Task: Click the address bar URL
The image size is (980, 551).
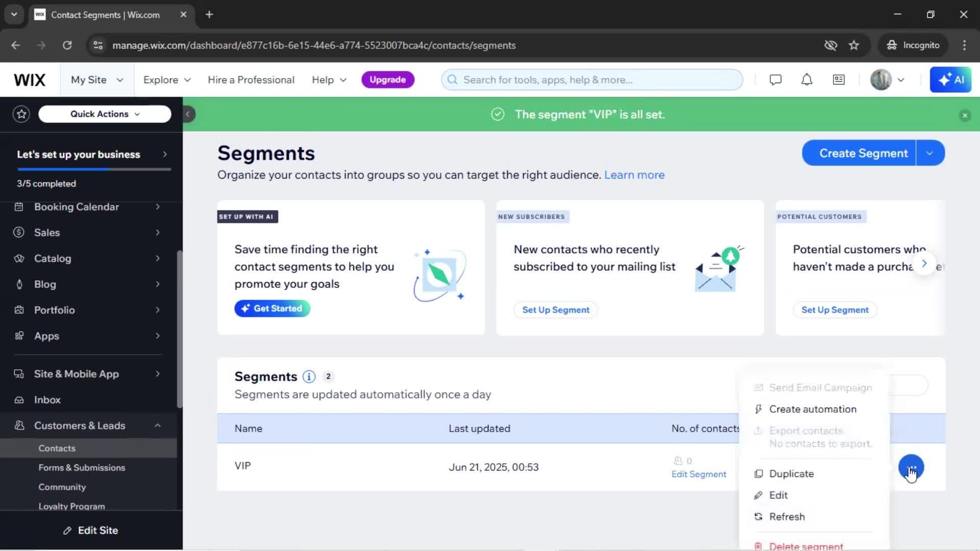Action: [314, 45]
